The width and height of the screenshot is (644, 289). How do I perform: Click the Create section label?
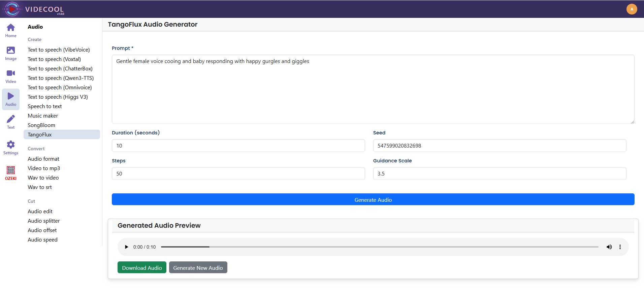[34, 39]
